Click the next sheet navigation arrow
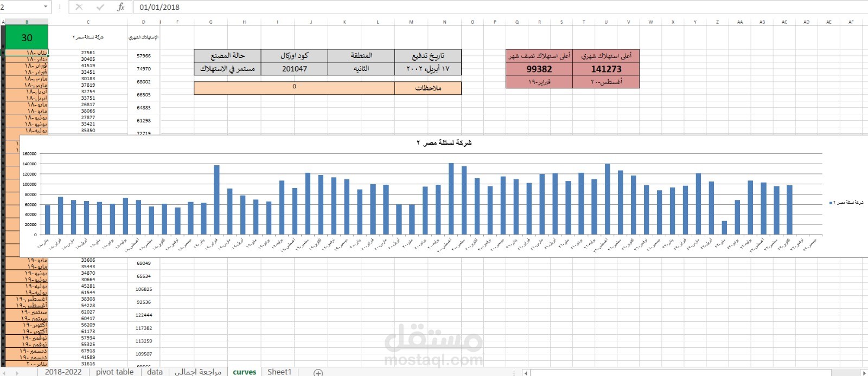Viewport: 868px width, 376px height. click(18, 373)
